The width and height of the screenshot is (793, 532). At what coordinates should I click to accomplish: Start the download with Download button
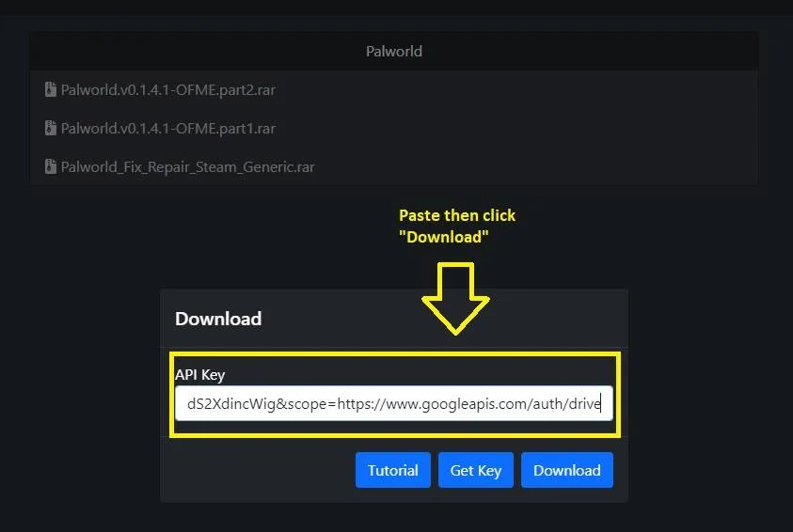click(567, 470)
